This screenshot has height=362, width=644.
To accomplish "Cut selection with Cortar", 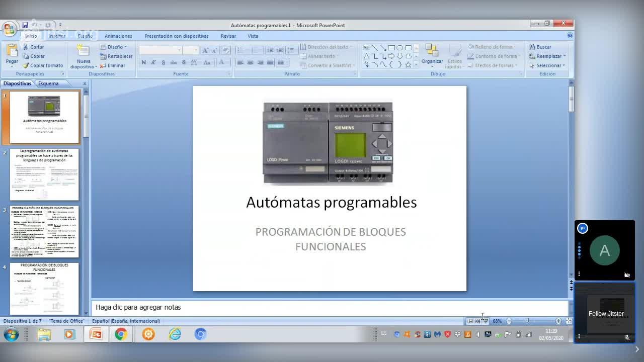I will (33, 47).
